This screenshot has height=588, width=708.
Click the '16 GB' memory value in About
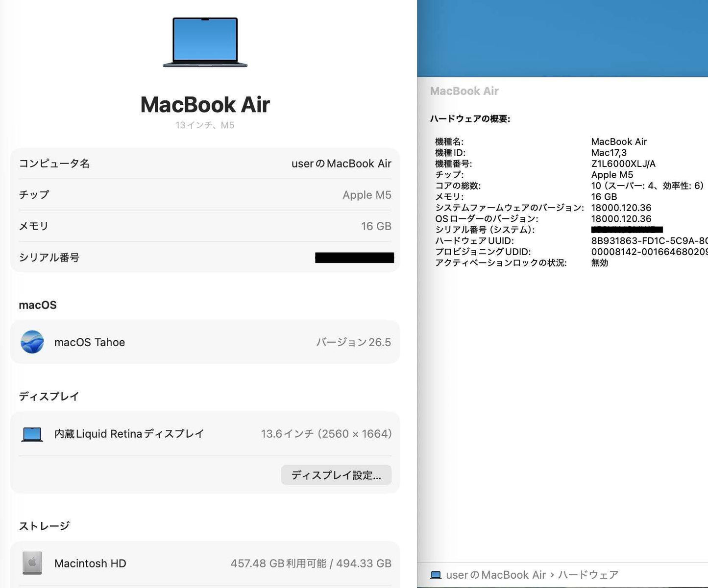pyautogui.click(x=376, y=226)
